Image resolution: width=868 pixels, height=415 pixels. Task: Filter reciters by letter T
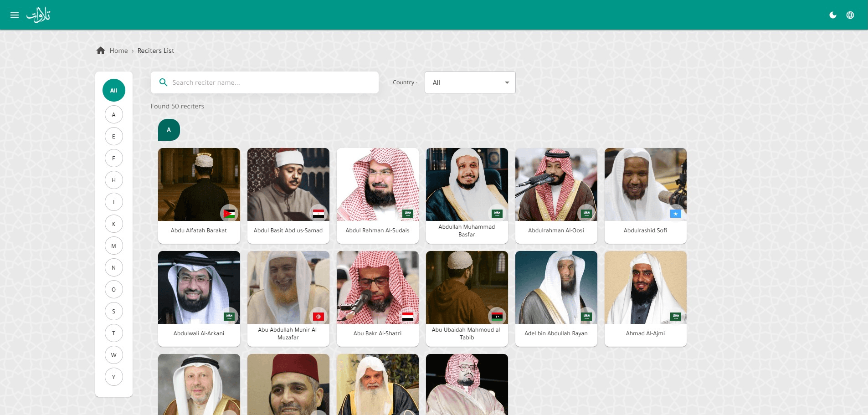click(x=114, y=333)
